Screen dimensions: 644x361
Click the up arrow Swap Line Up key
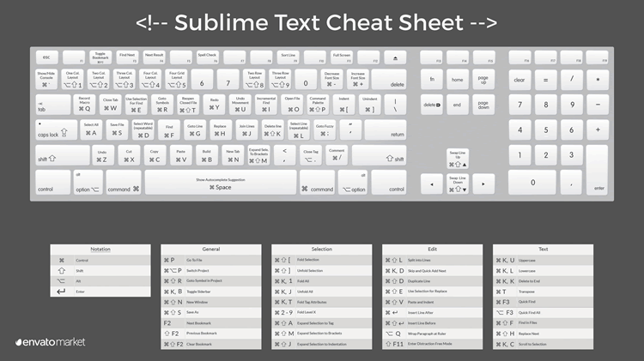point(458,159)
